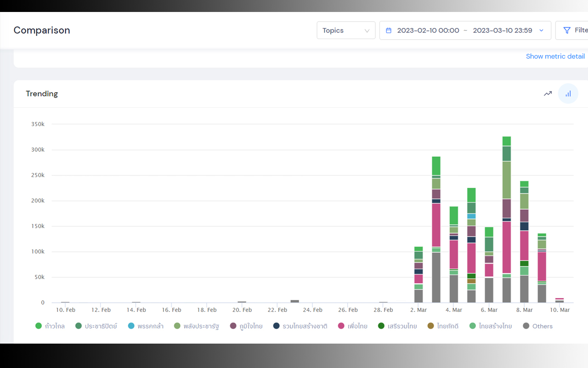The image size is (588, 368).
Task: Open Show metric detail link
Action: (x=555, y=56)
